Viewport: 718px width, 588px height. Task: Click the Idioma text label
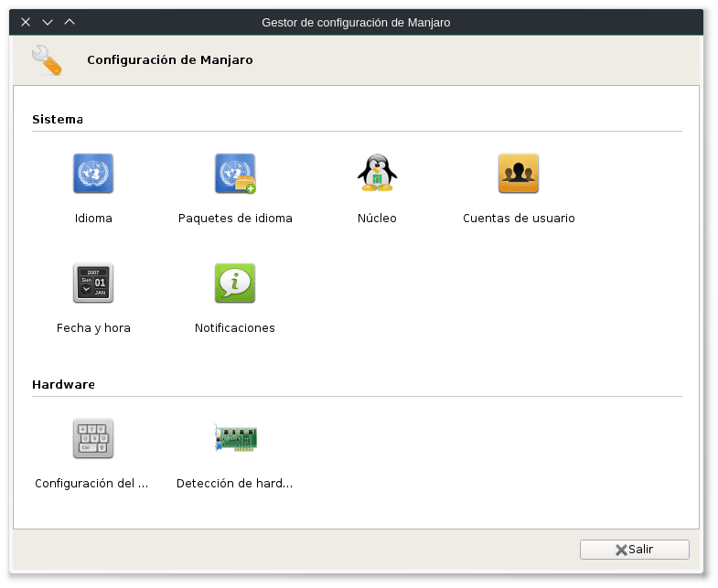click(93, 218)
